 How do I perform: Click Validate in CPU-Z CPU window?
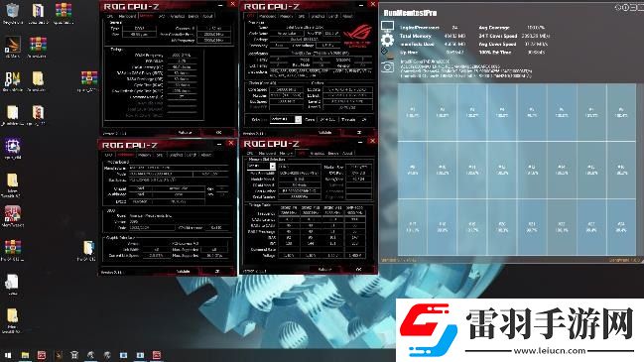(325, 133)
